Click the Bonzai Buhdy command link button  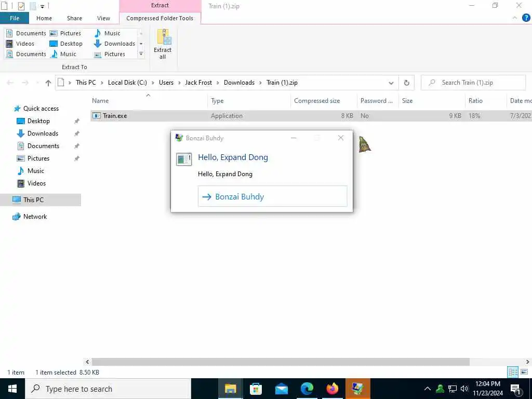point(272,196)
